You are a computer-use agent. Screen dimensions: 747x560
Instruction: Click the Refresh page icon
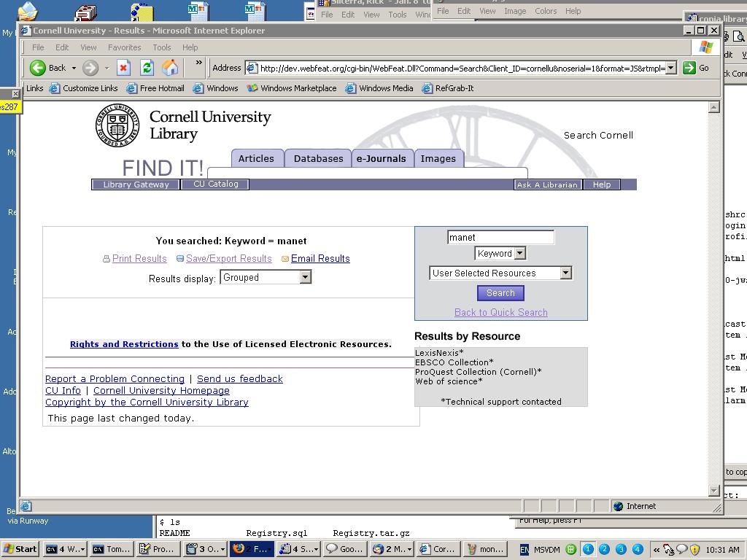(147, 68)
